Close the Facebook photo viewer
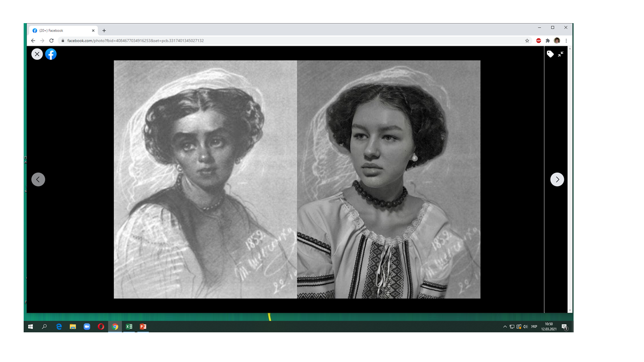The width and height of the screenshot is (644, 362). [x=37, y=54]
